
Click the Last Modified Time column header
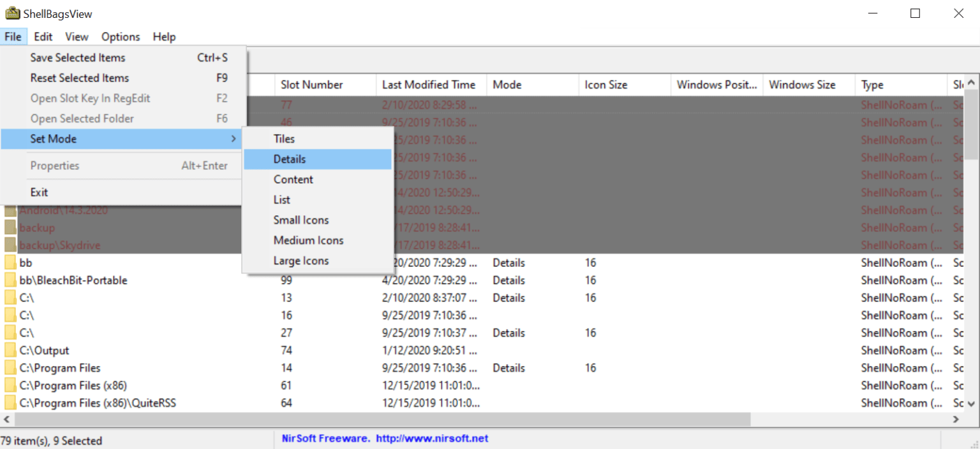tap(427, 84)
